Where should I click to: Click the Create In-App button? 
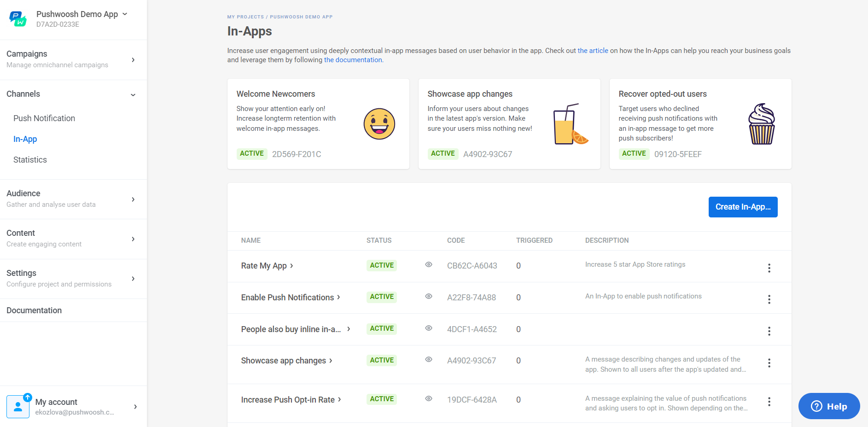tap(743, 207)
